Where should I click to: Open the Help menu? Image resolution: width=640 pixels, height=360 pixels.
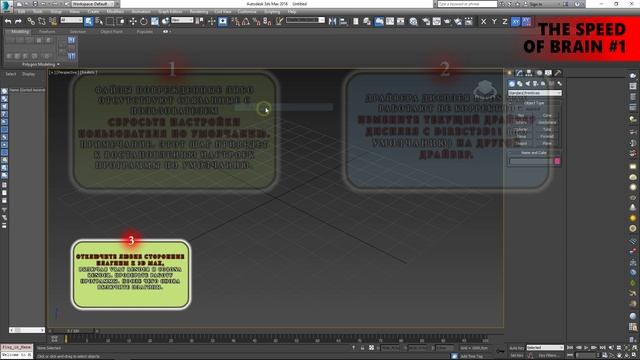[292, 12]
